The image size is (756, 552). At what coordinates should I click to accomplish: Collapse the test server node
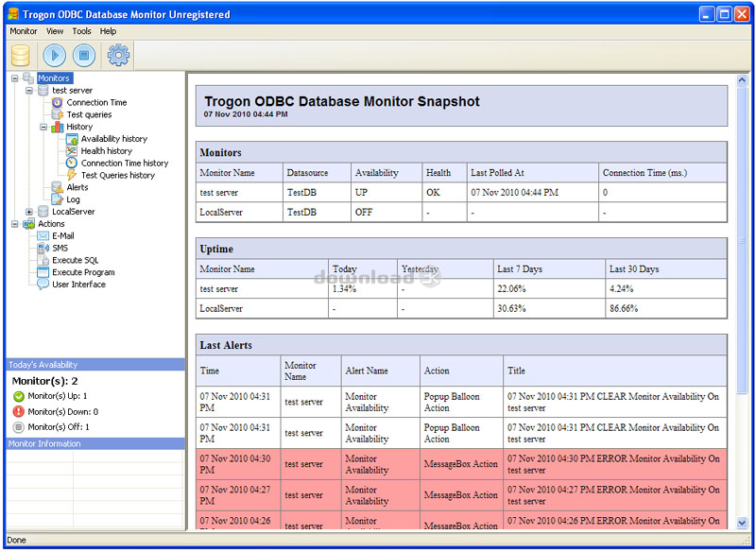pos(29,90)
